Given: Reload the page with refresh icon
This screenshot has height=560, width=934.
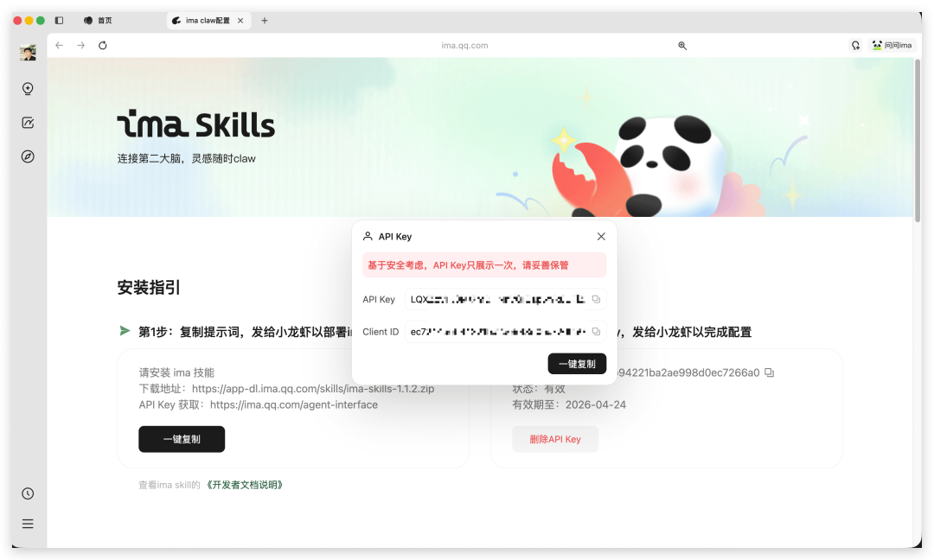Looking at the screenshot, I should pyautogui.click(x=103, y=45).
